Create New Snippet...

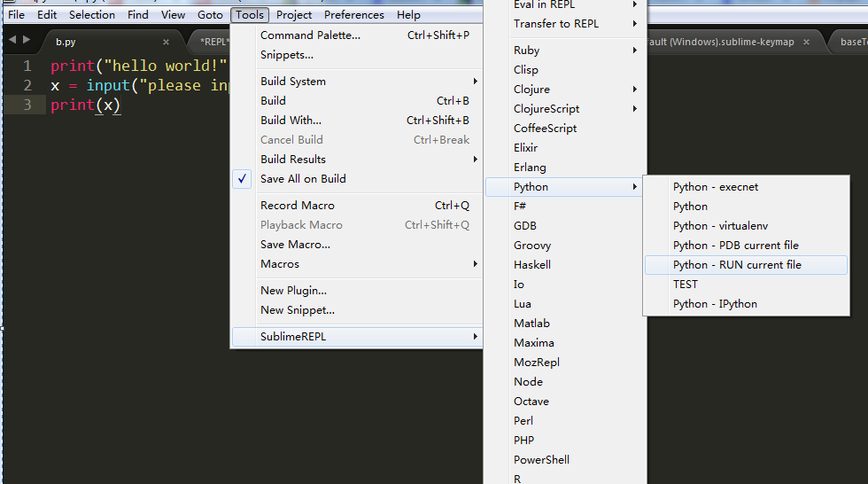click(357, 310)
